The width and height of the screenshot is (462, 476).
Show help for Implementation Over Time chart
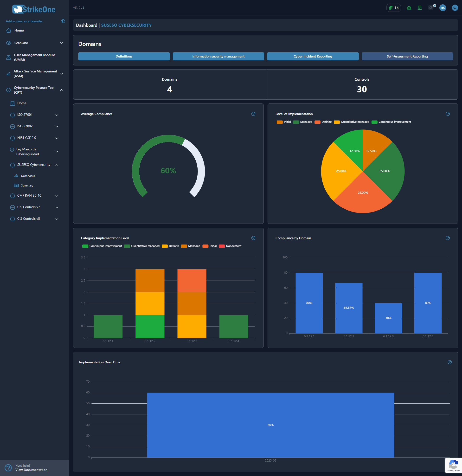coord(450,362)
